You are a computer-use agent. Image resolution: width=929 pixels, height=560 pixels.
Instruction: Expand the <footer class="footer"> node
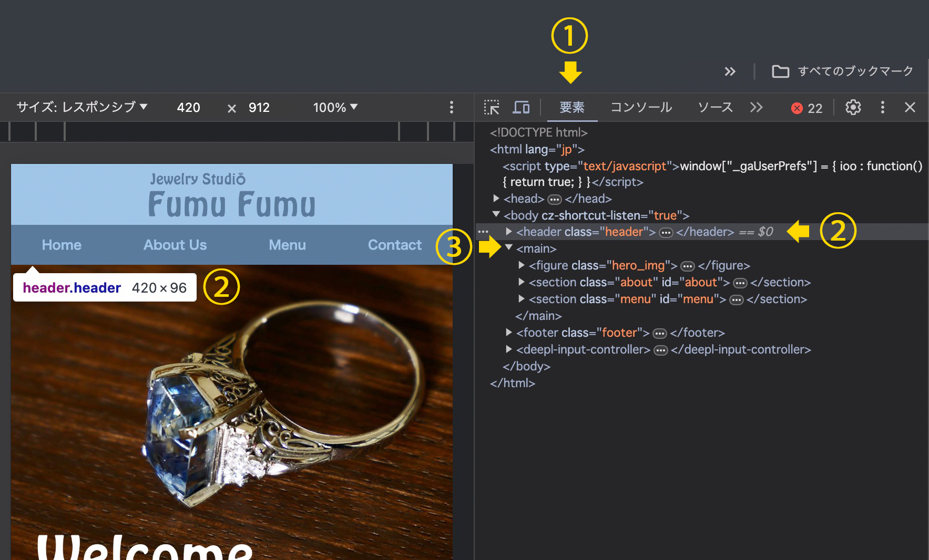click(508, 333)
